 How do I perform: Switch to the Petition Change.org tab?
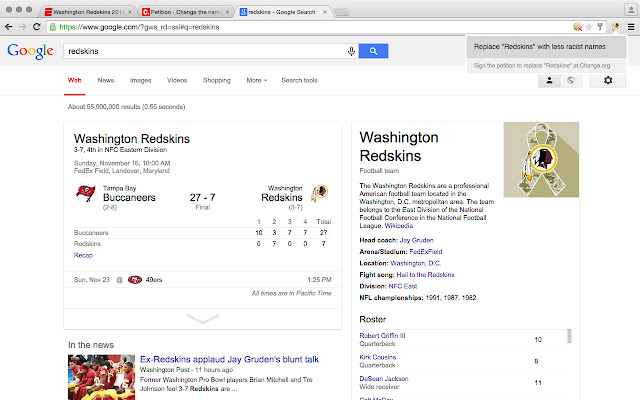(186, 12)
